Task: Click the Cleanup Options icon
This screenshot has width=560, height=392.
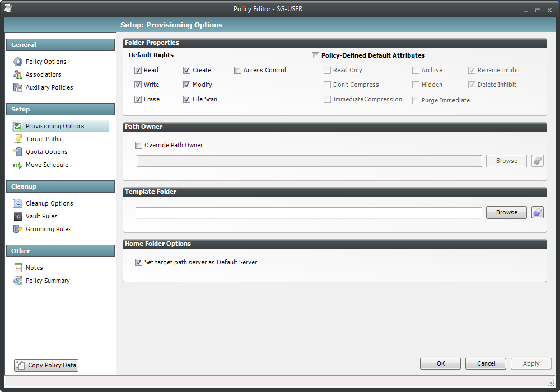Action: pos(17,203)
